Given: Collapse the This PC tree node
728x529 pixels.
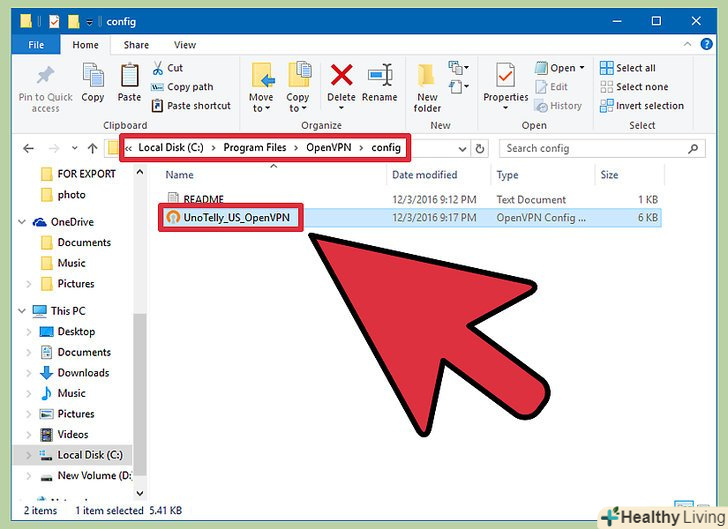Looking at the screenshot, I should 21,311.
